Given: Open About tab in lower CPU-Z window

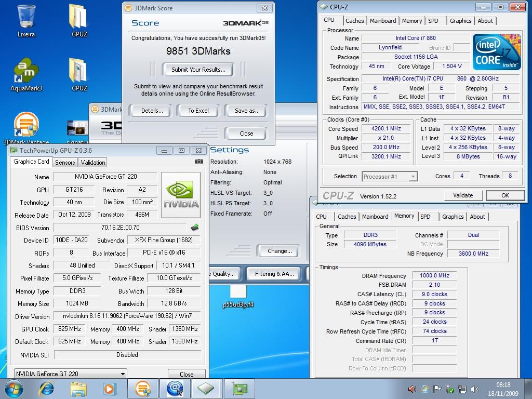Looking at the screenshot, I should tap(477, 217).
